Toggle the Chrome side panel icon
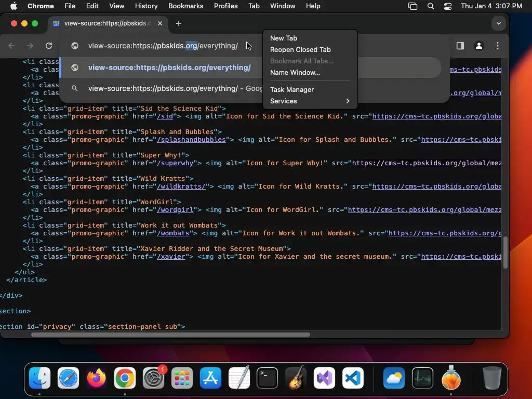This screenshot has width=532, height=399. [x=460, y=46]
